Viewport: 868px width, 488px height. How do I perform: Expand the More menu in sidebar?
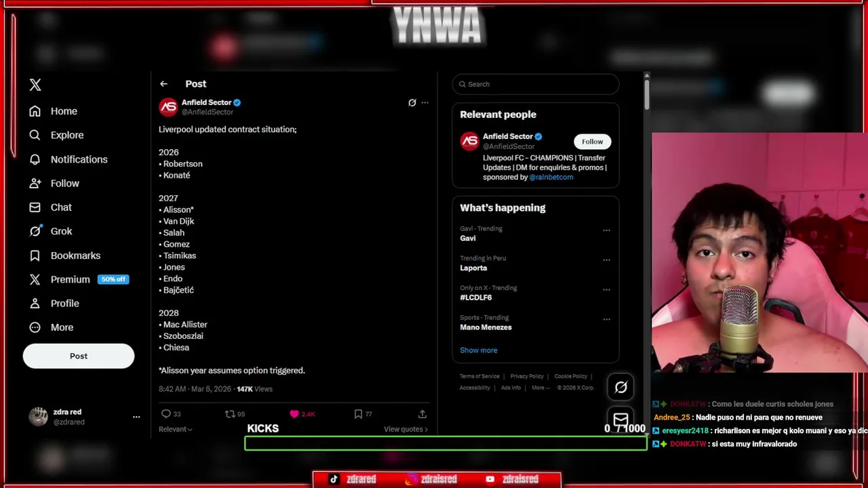[x=52, y=327]
